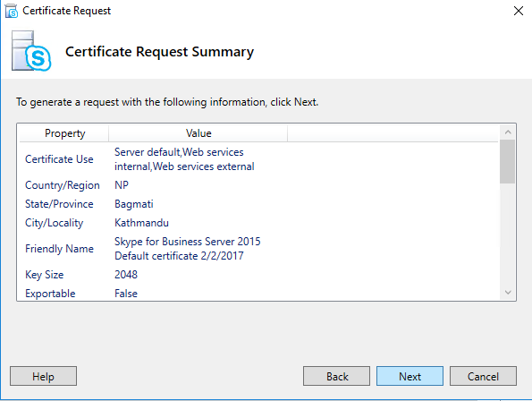Click the Property column header

64,133
